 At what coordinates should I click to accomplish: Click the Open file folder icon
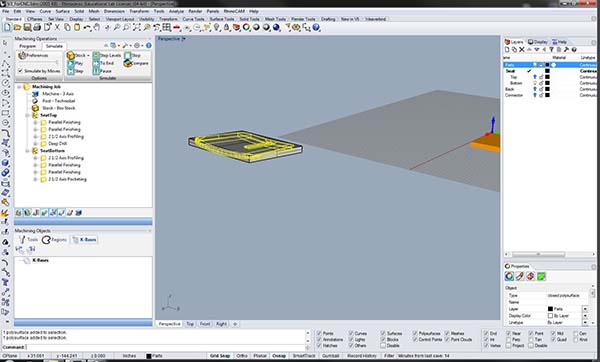tap(17, 28)
